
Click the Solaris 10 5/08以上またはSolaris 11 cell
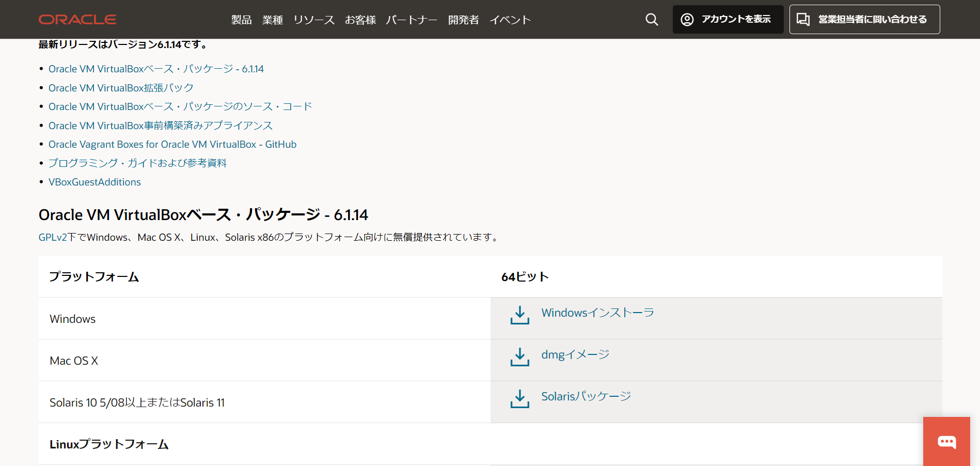click(x=264, y=402)
